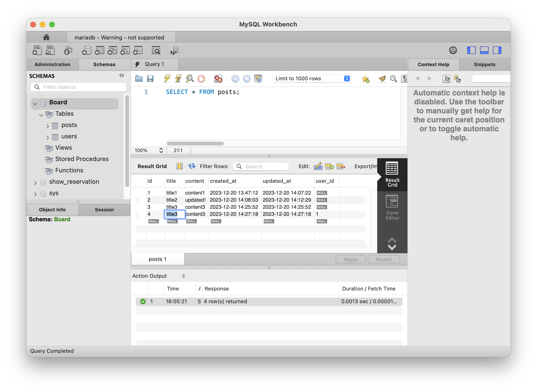
Task: Save script floppy disk icon
Action: 150,79
